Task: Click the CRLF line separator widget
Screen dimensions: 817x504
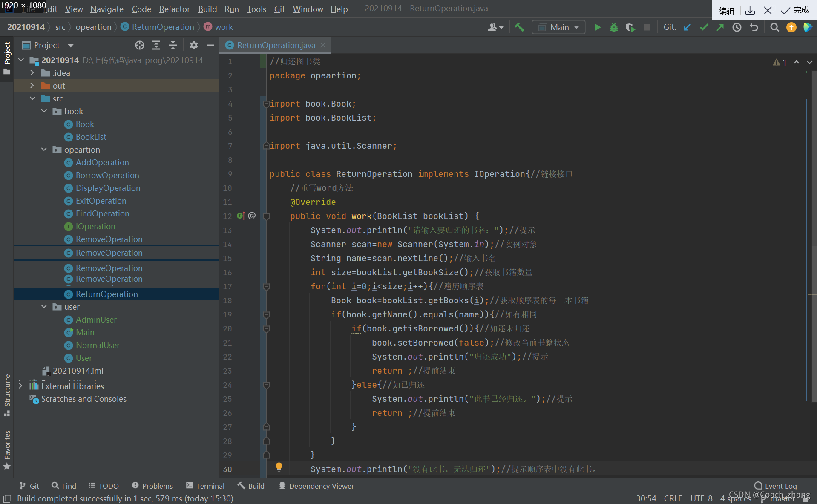Action: click(673, 498)
